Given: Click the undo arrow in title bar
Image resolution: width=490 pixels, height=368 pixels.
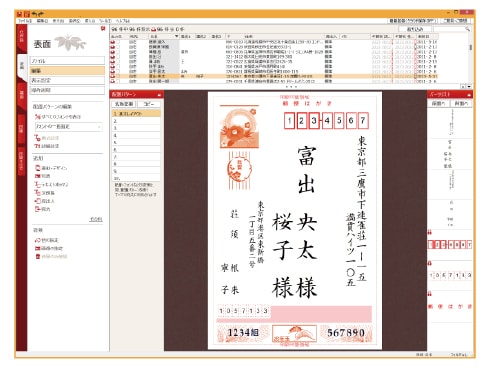Looking at the screenshot, I should point(34,14).
